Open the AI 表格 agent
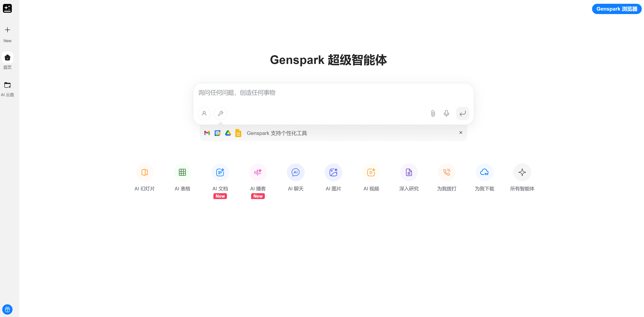Screen dimensions: 644x317 [182, 178]
